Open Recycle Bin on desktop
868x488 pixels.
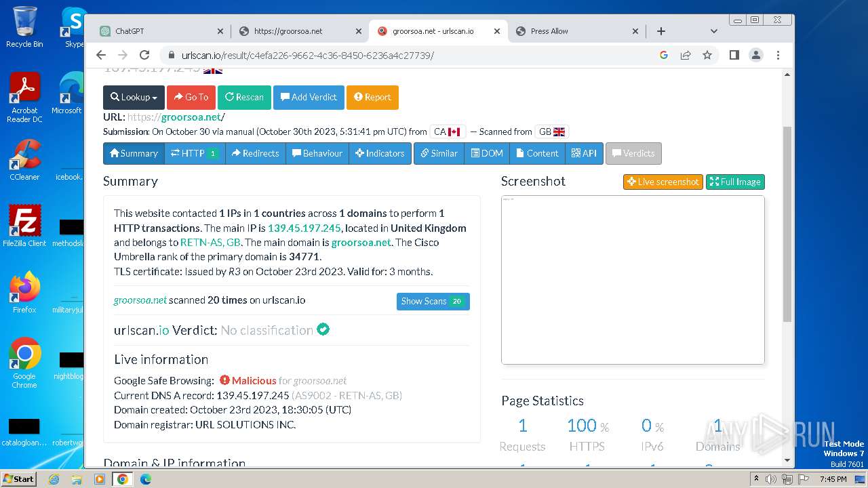coord(24,27)
